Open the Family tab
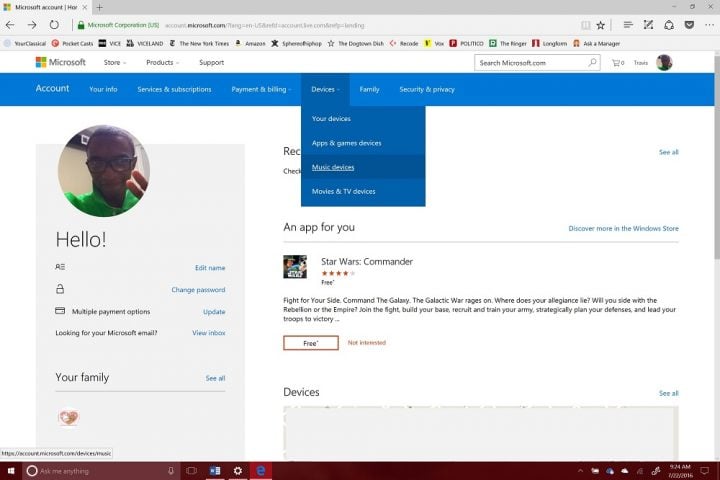The width and height of the screenshot is (720, 480). 369,89
